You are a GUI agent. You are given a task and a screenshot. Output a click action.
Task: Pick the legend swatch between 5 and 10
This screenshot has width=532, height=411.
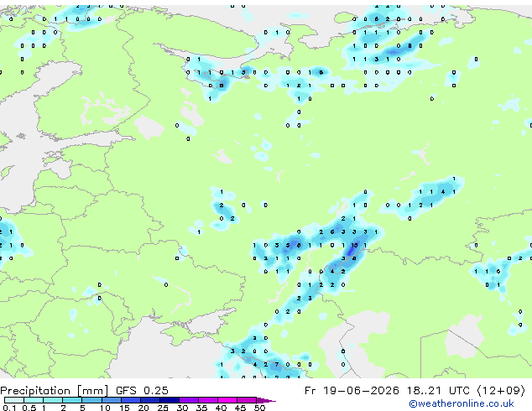click(91, 400)
